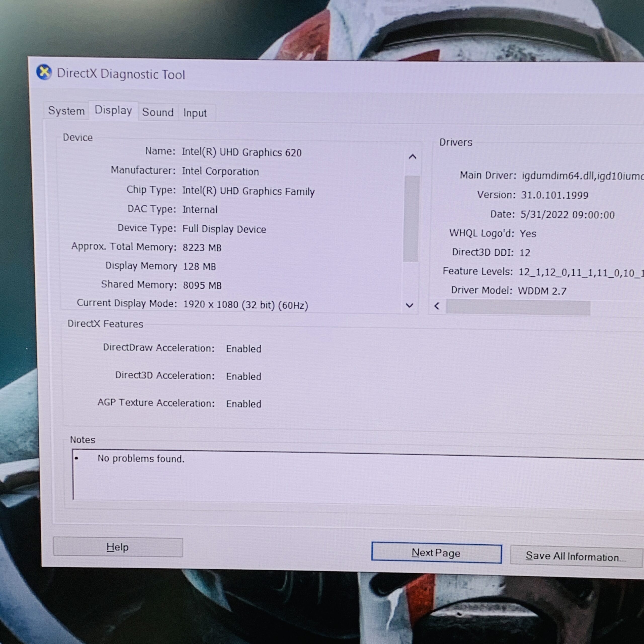Click the Feature Levels value text
Viewport: 644px width, 644px height.
580,273
